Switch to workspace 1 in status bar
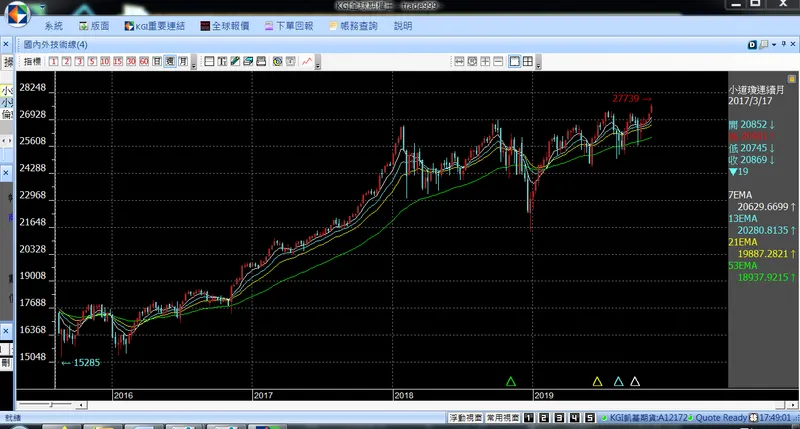This screenshot has width=800, height=429. click(529, 418)
